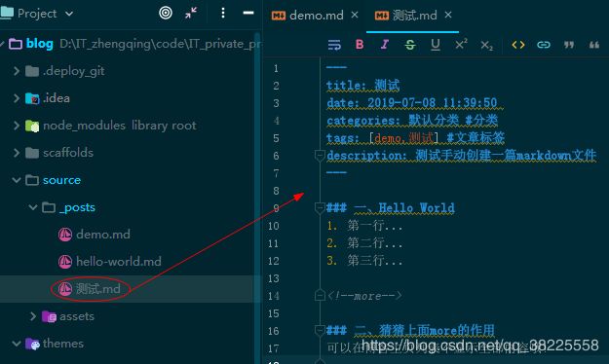Image resolution: width=609 pixels, height=364 pixels.
Task: Fold the heading section at line 16
Action: pyautogui.click(x=320, y=331)
